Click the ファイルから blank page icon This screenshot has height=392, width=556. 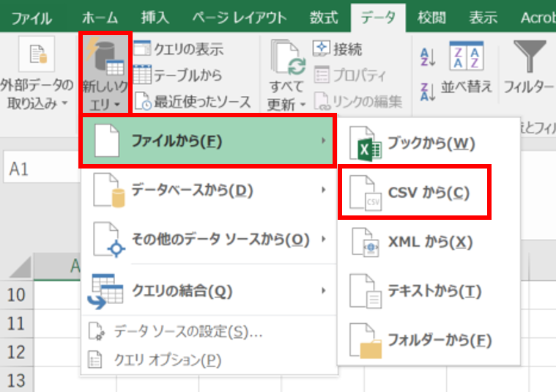click(106, 141)
